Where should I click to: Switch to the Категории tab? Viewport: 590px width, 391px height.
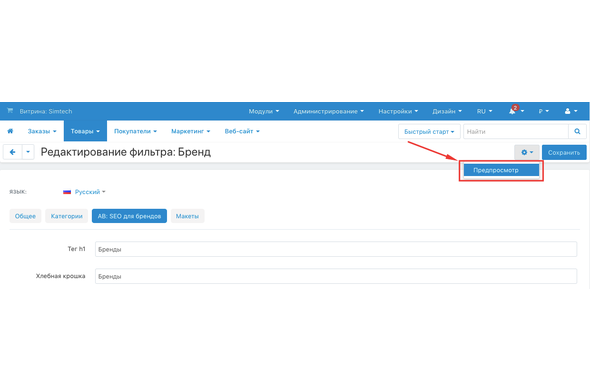point(67,216)
